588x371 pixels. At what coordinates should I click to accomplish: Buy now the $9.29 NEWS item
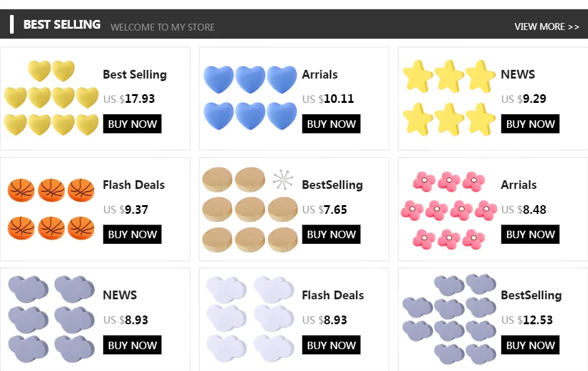pyautogui.click(x=530, y=124)
